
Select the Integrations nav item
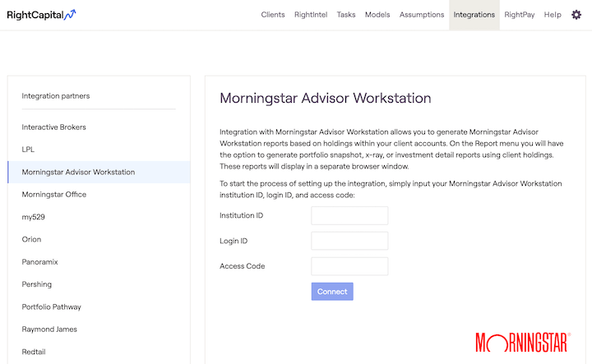tap(474, 15)
